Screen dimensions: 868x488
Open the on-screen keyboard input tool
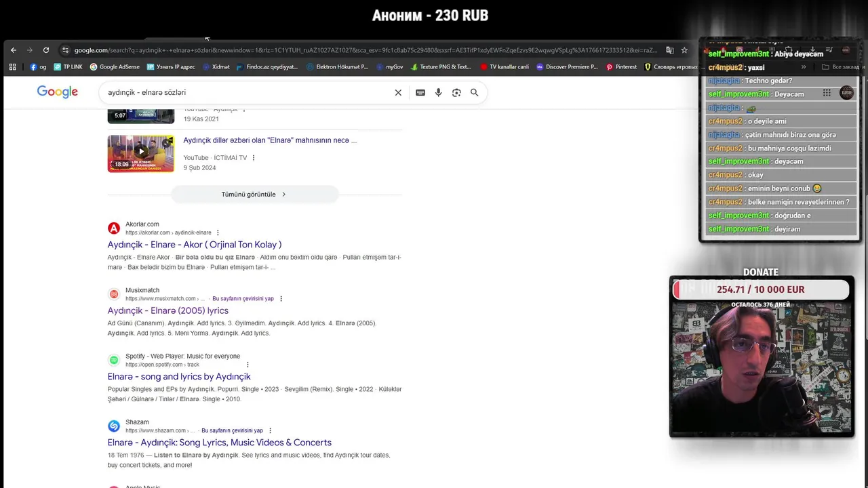click(420, 93)
